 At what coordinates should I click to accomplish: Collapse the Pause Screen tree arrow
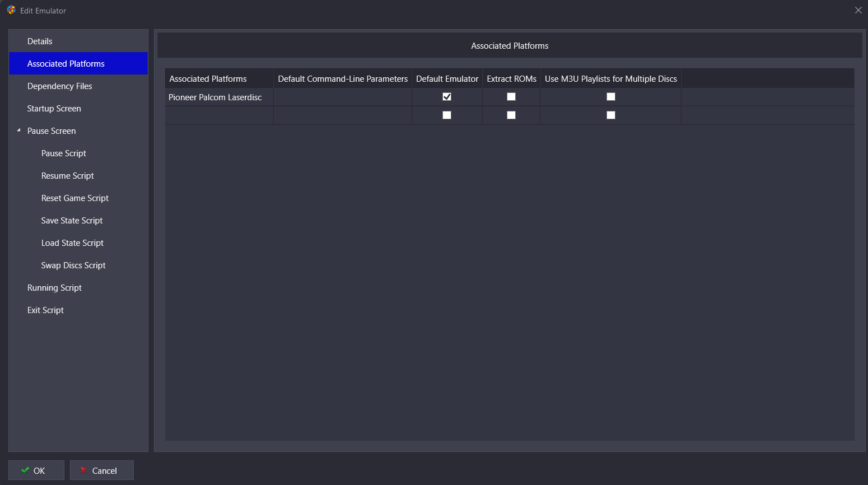[x=18, y=130]
